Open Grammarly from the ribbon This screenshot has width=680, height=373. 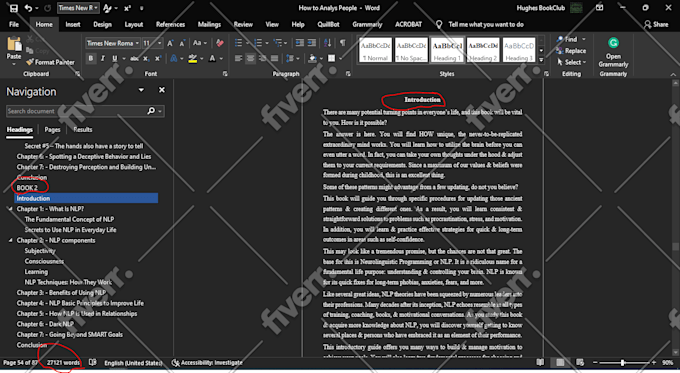613,52
